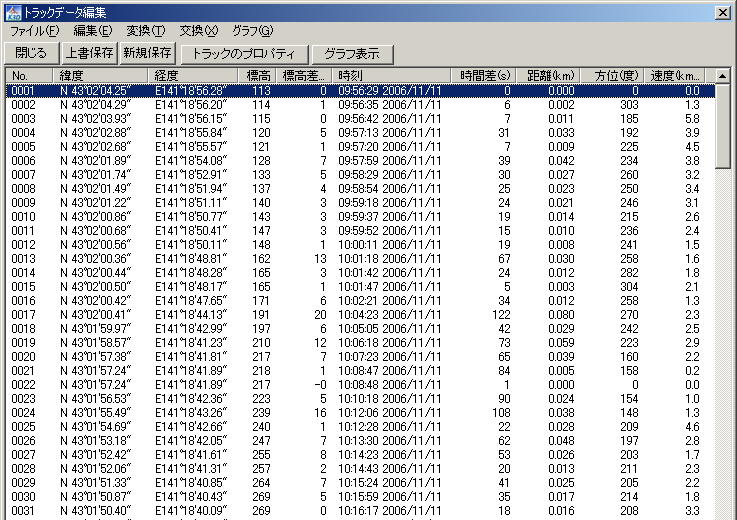Sort by the 標高 column header
Image resolution: width=737 pixels, height=520 pixels.
258,75
